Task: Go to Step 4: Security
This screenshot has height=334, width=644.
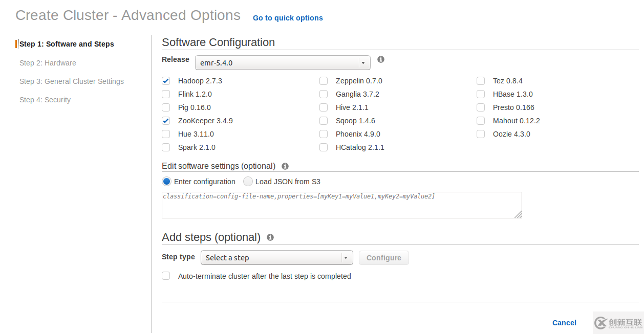Action: click(x=45, y=100)
